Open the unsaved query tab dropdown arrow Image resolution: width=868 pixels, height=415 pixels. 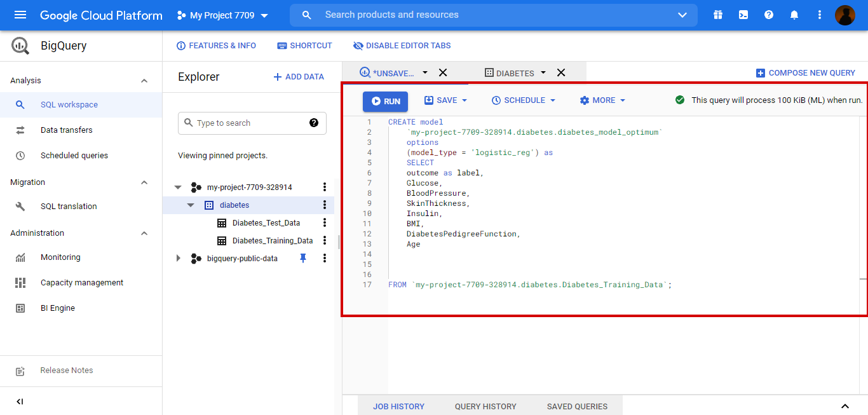pyautogui.click(x=425, y=72)
